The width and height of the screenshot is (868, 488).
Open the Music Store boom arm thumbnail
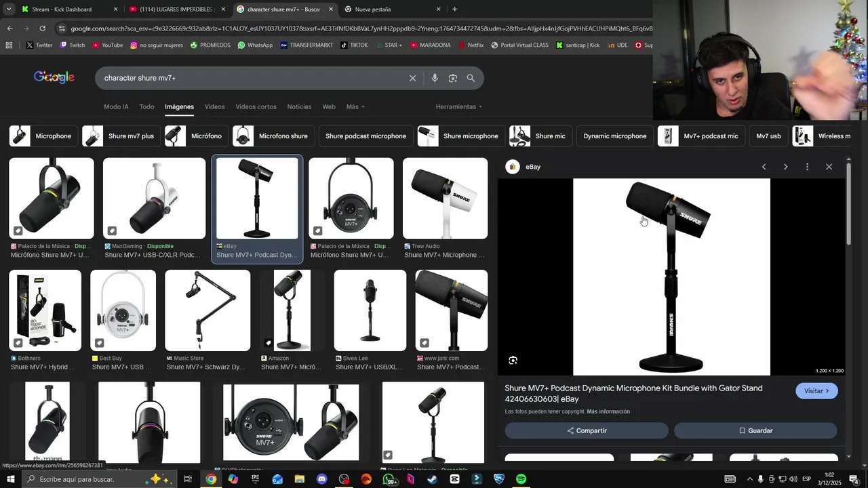click(208, 310)
